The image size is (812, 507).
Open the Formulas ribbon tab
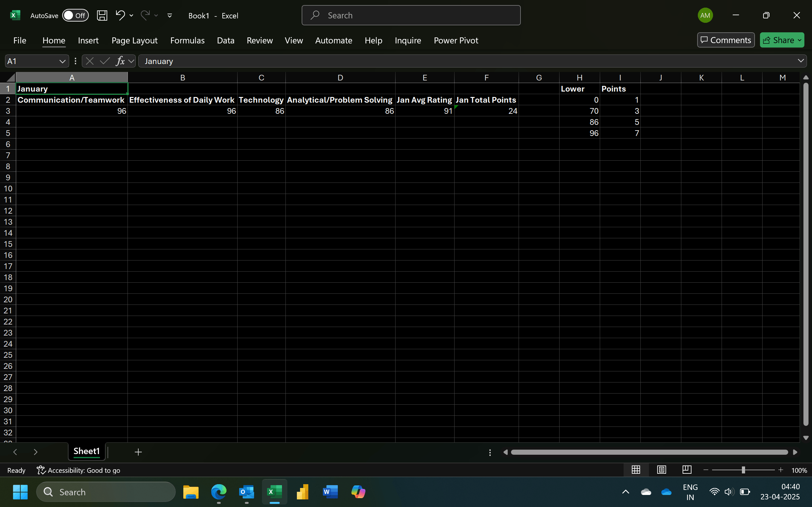[x=187, y=41]
